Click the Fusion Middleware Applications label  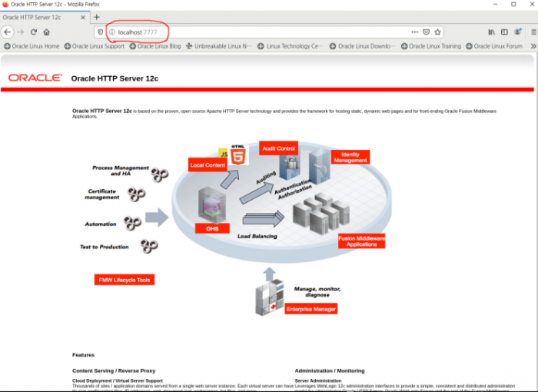pyautogui.click(x=361, y=241)
